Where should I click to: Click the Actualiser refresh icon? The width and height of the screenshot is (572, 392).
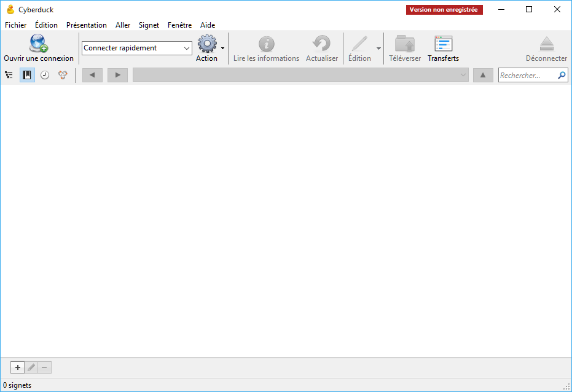click(x=322, y=44)
